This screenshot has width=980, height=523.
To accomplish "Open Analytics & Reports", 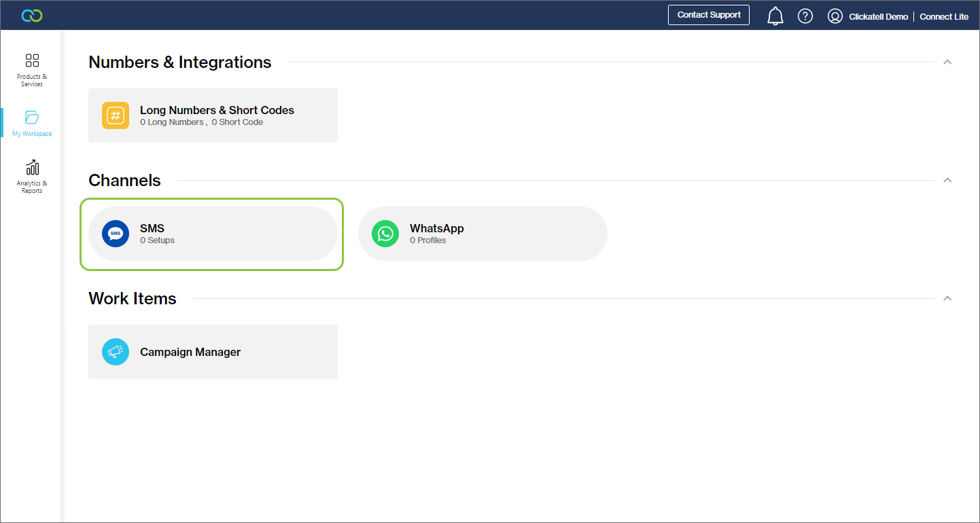I will point(32,177).
